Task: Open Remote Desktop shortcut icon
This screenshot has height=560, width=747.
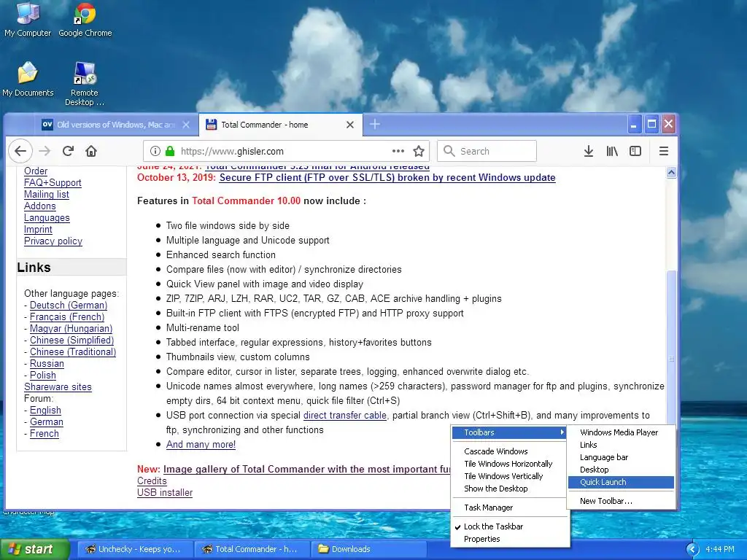Action: pyautogui.click(x=85, y=83)
